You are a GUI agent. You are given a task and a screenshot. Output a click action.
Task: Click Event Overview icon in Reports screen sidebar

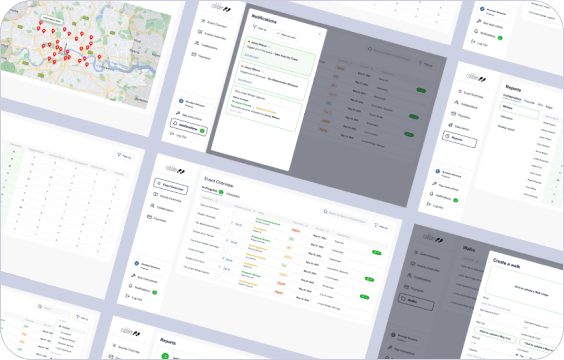coord(460,92)
